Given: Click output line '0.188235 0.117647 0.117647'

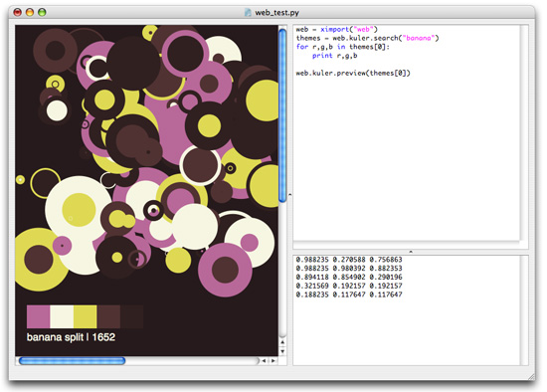Looking at the screenshot, I should click(x=349, y=294).
